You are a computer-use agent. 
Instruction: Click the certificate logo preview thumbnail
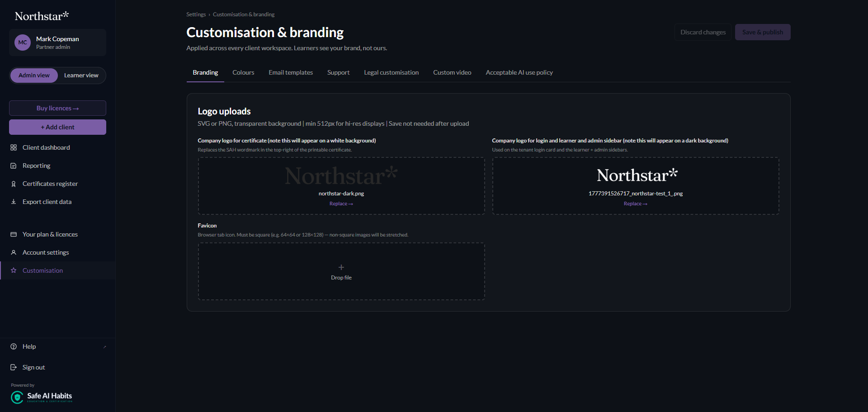341,176
